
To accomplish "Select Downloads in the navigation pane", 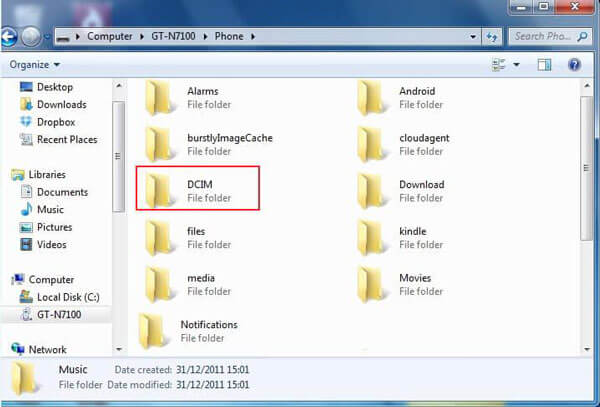I will [53, 104].
